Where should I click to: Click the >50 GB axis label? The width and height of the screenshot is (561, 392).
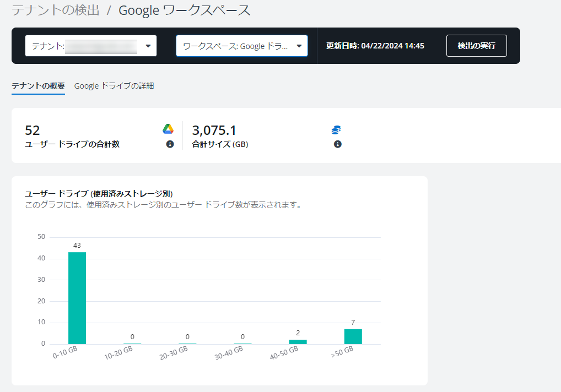click(x=342, y=352)
